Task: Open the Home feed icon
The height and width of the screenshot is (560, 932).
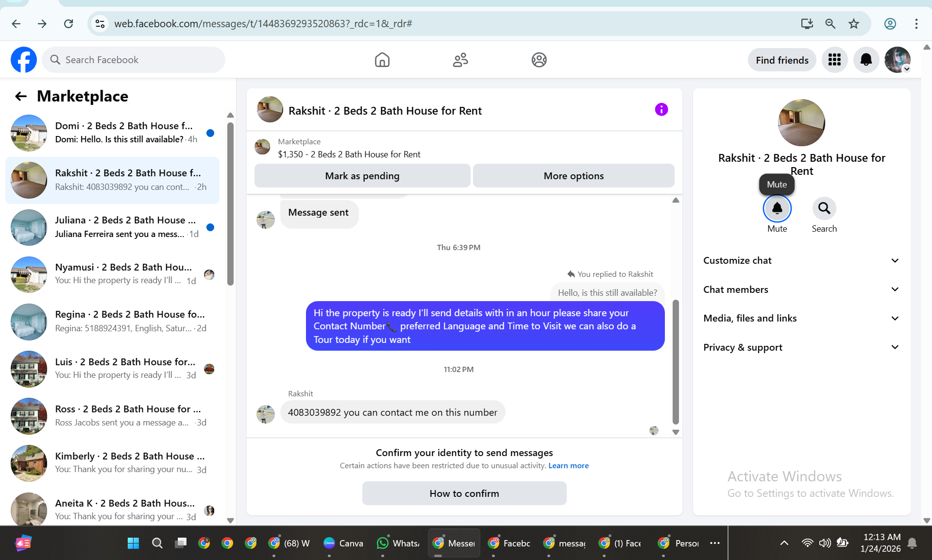Action: tap(382, 60)
